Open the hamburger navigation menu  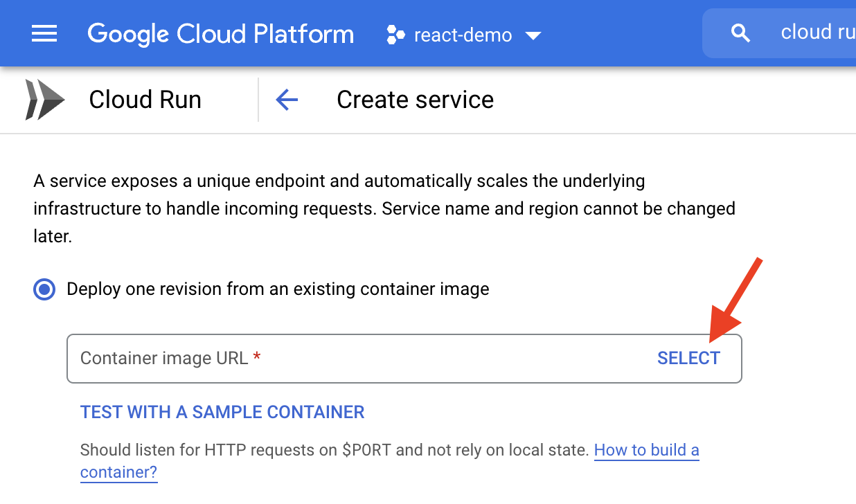tap(44, 33)
